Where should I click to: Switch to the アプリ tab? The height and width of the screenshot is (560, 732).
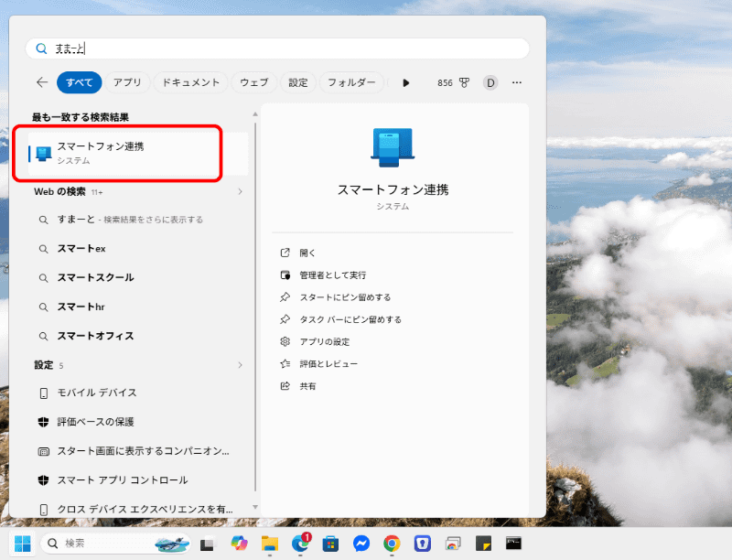pyautogui.click(x=127, y=81)
